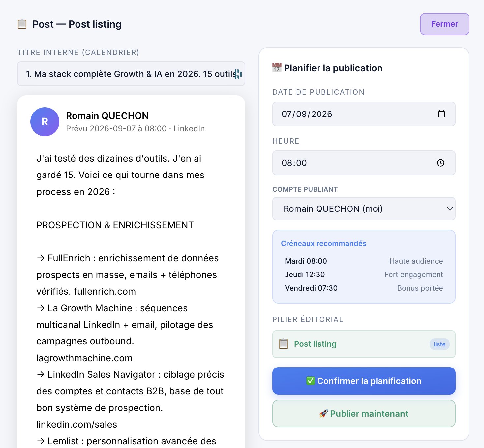The height and width of the screenshot is (448, 484).
Task: Focus the Heure time field
Action: [x=364, y=163]
